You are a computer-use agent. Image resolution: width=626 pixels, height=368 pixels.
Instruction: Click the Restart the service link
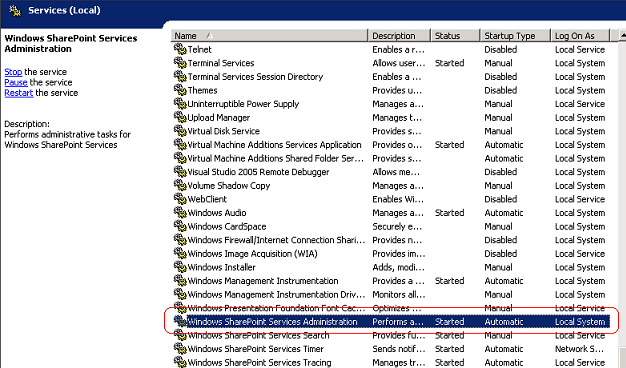(19, 93)
